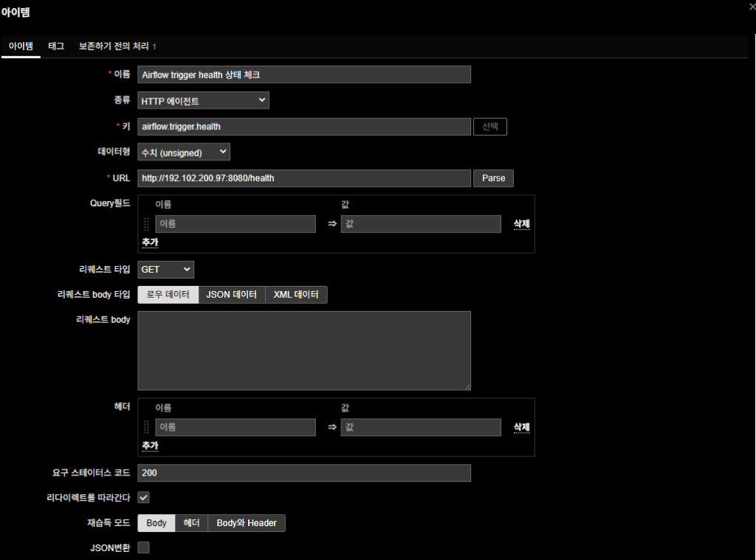Click the 요구 스테이터스 코드 input field
This screenshot has height=560, width=756.
tap(304, 473)
